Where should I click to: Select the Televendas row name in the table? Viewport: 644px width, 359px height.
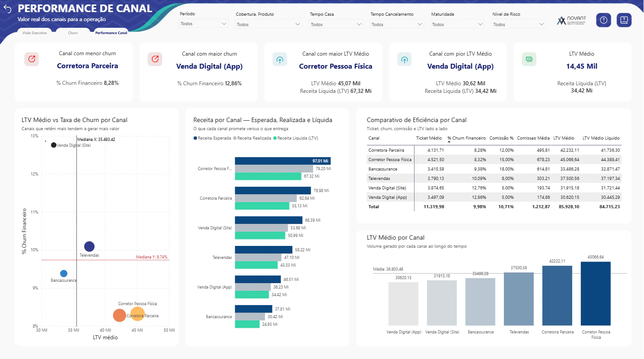click(x=379, y=179)
